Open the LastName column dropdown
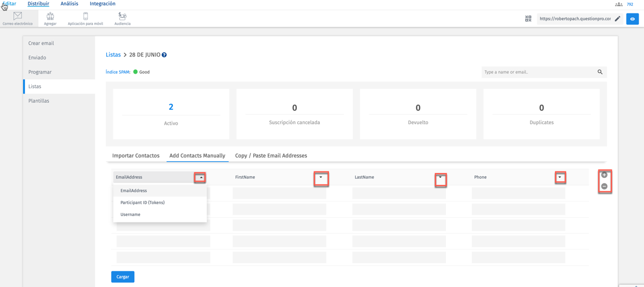The image size is (644, 287). 441,177
